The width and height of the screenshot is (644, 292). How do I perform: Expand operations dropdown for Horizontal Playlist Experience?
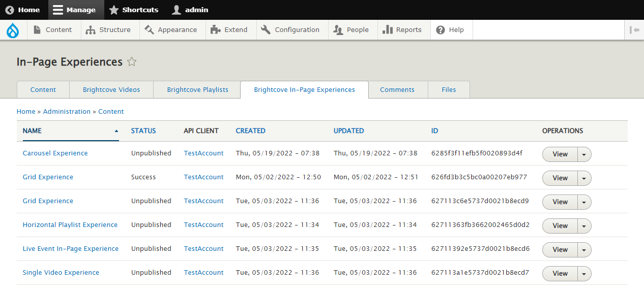(x=584, y=226)
